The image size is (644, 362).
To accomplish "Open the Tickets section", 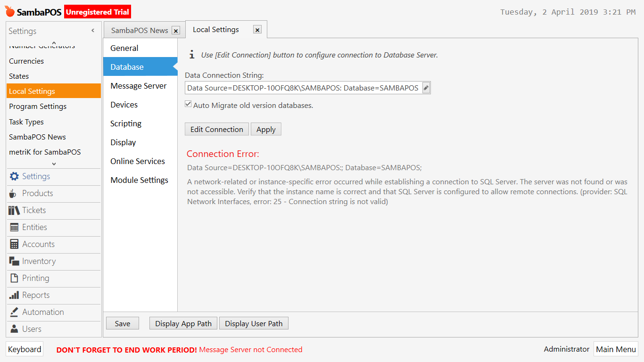I will point(54,210).
